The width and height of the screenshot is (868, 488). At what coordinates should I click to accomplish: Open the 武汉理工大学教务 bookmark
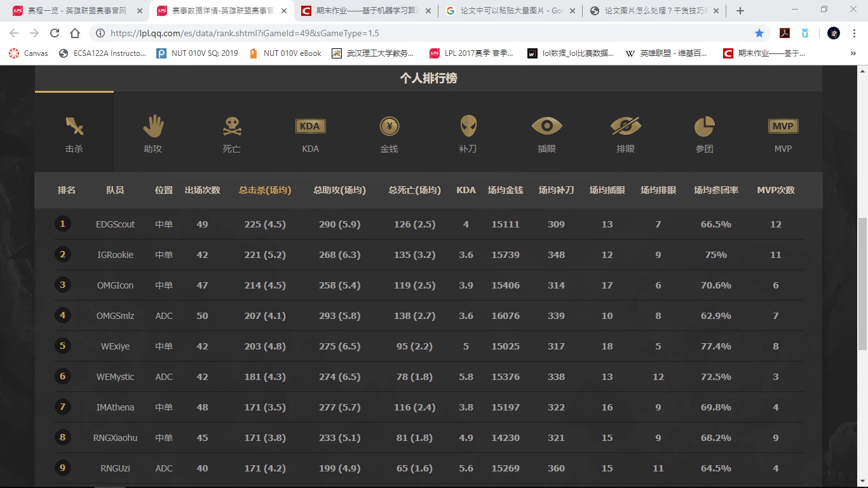tap(373, 53)
